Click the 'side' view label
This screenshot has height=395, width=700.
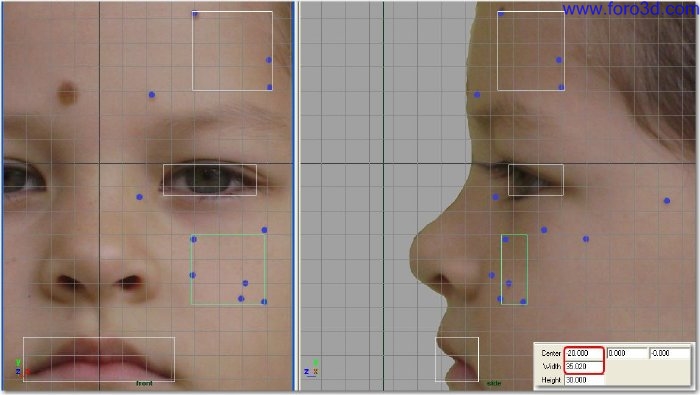coord(494,383)
